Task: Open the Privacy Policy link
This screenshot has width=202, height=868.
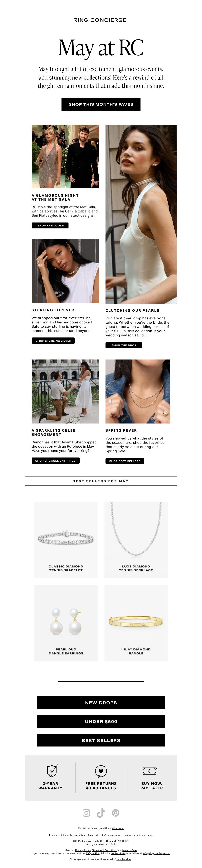Action: pyautogui.click(x=83, y=850)
